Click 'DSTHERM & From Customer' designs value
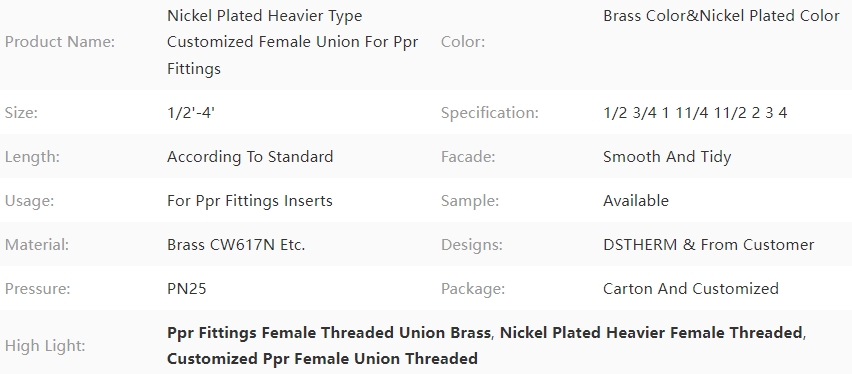The image size is (852, 374). 709,245
